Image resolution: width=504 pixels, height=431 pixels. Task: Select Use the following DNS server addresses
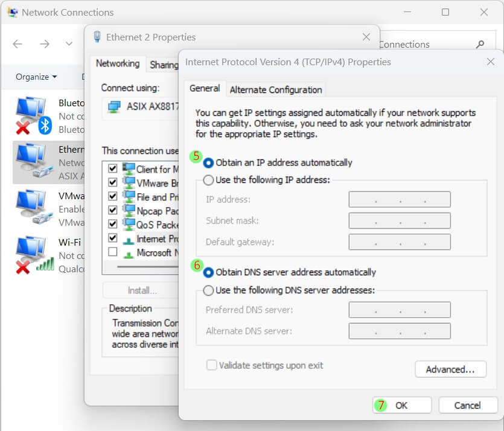pos(209,290)
